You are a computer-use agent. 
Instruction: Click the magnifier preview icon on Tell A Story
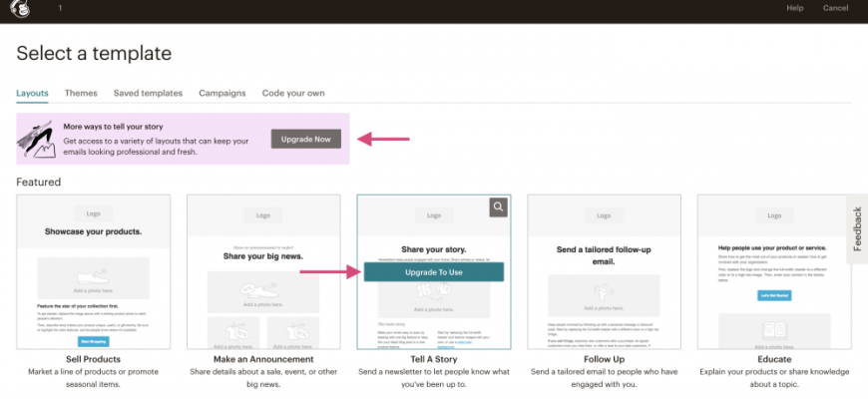[x=500, y=206]
